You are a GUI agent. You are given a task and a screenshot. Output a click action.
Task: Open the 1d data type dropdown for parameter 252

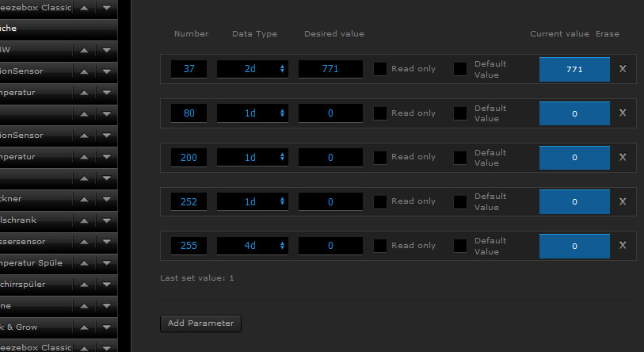tap(253, 201)
